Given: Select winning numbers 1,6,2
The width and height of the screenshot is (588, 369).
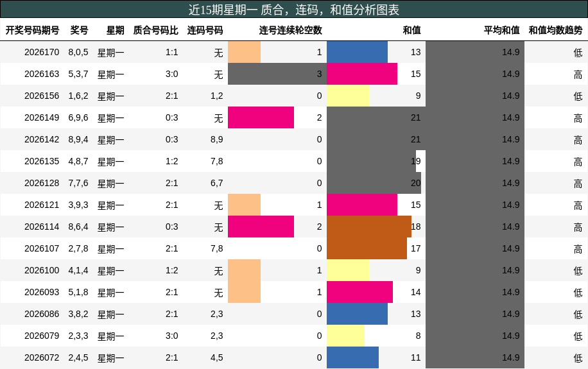Looking at the screenshot, I should coord(78,96).
